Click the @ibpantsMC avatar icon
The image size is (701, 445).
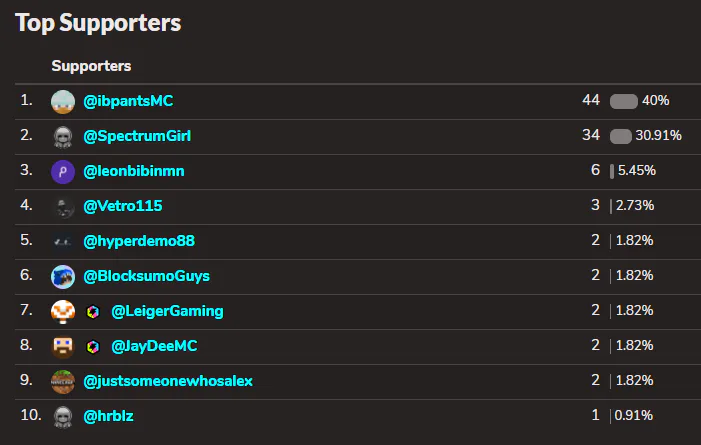tap(63, 101)
